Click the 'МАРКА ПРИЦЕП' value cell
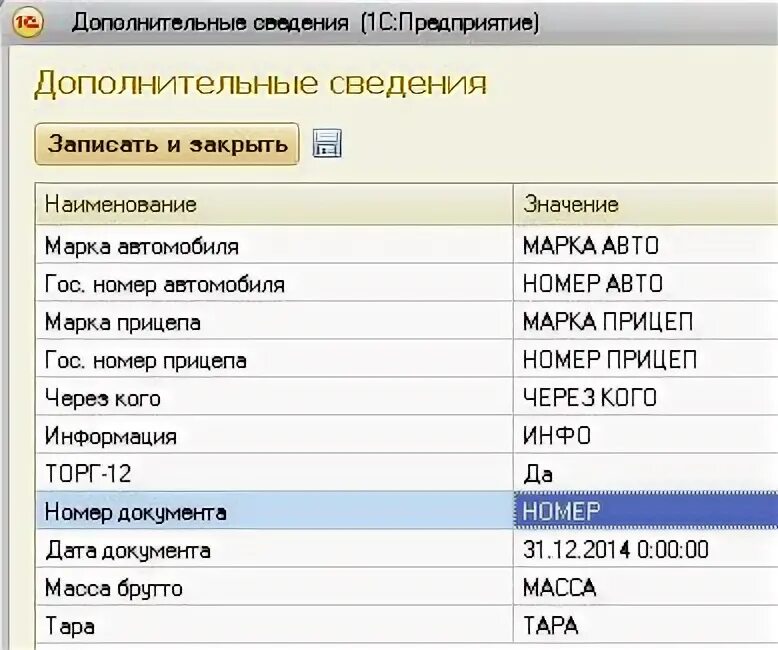778x650 pixels. (646, 322)
